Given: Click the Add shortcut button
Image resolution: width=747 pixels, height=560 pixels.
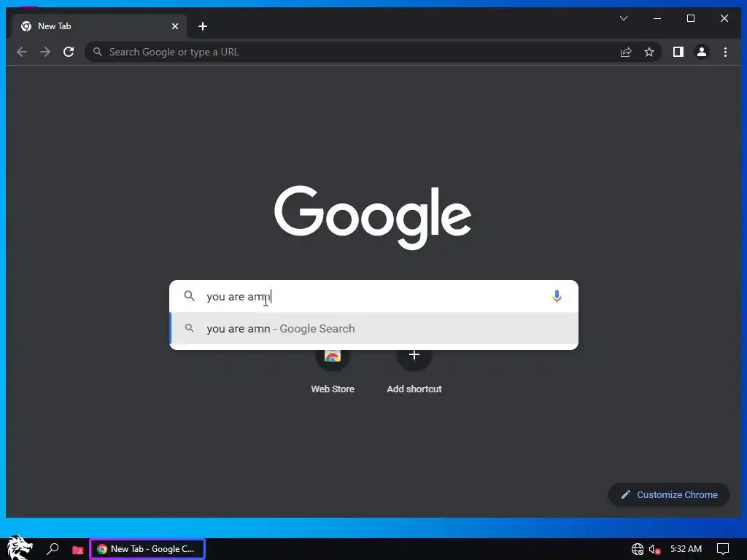Looking at the screenshot, I should click(x=414, y=371).
